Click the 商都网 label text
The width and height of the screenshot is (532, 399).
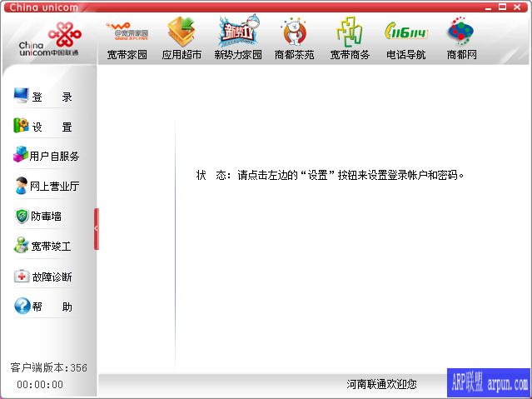click(x=462, y=55)
